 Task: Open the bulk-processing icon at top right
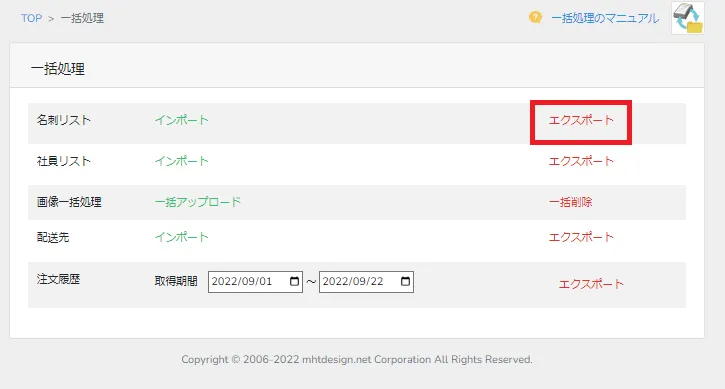coord(688,18)
